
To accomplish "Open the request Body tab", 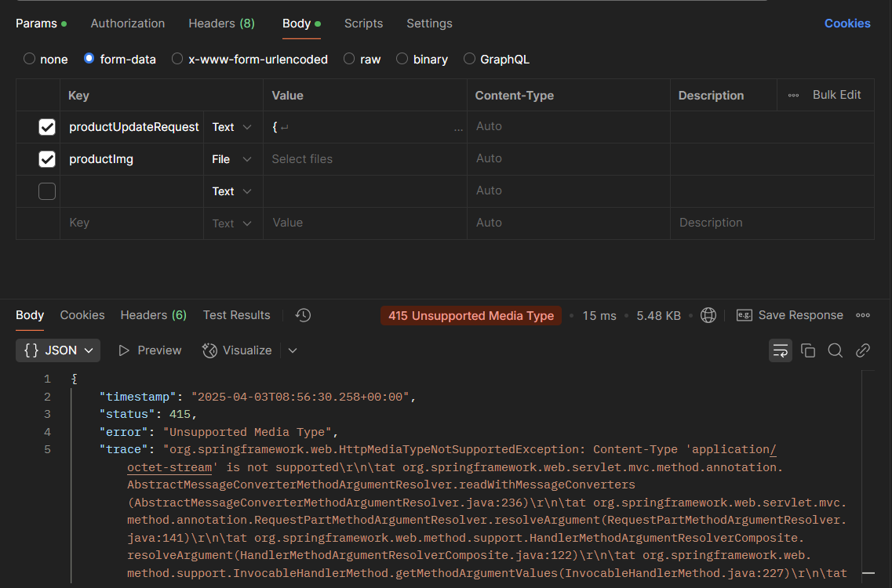I will coord(301,24).
